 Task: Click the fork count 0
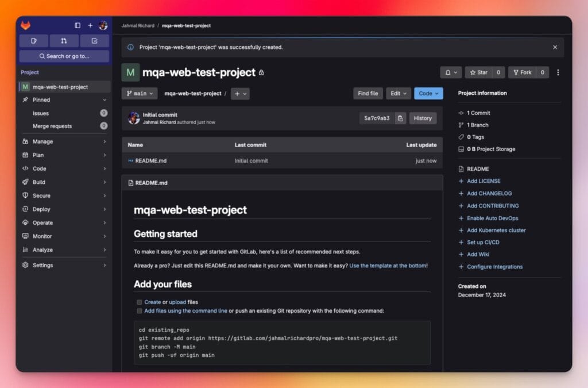tap(542, 72)
